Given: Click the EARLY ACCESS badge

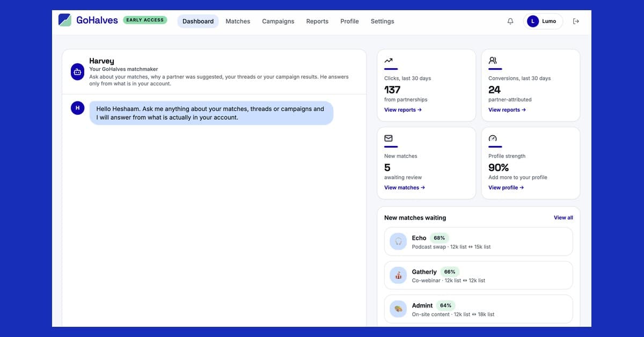Looking at the screenshot, I should pos(145,20).
